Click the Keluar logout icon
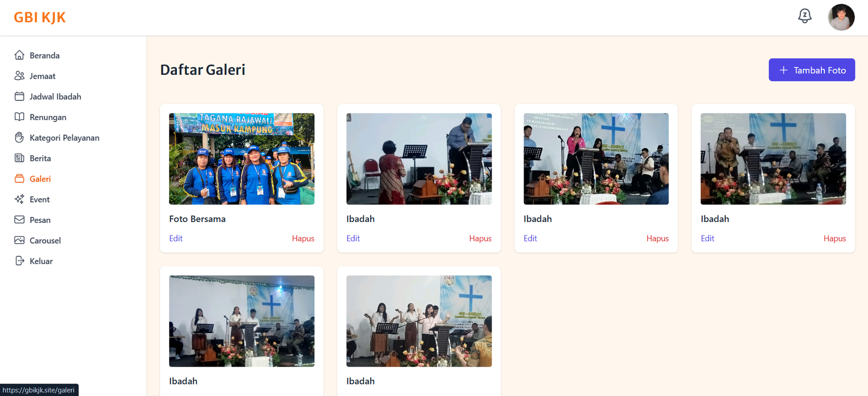 20,261
